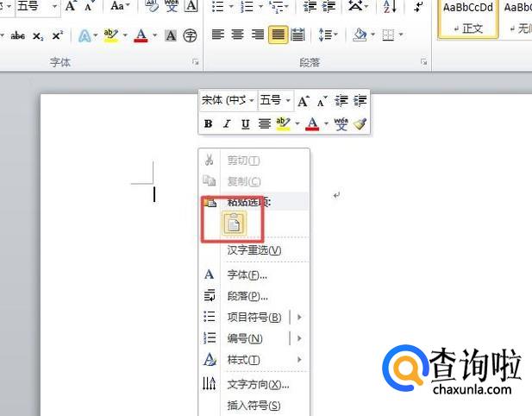Open the Change Case (Aa) menu
The height and width of the screenshot is (416, 532).
[120, 6]
